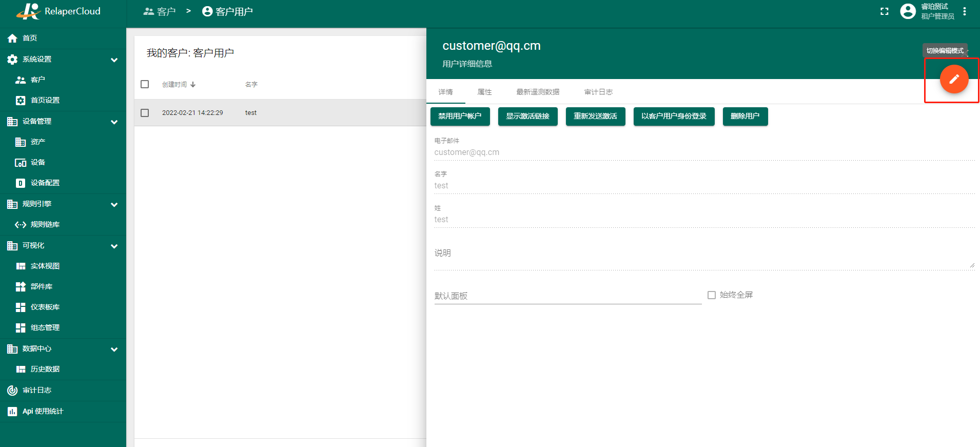
Task: Open the 客户 people icon in sidebar
Action: click(21, 80)
